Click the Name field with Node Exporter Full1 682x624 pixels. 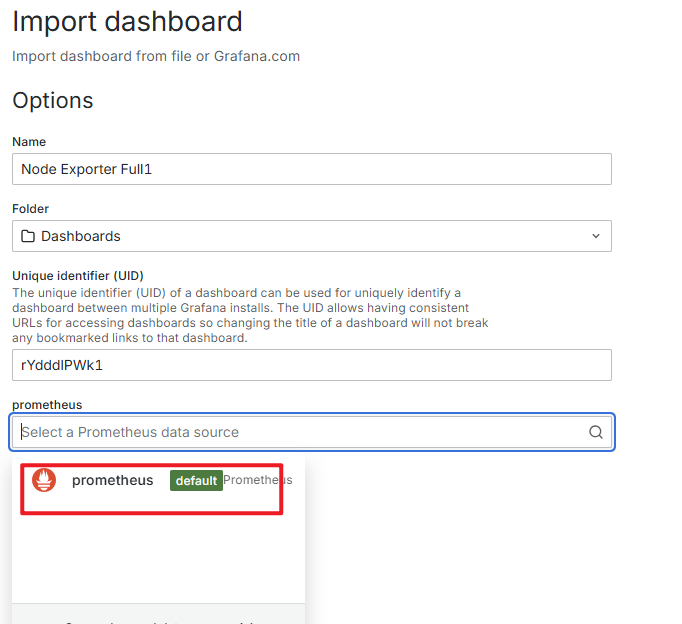pyautogui.click(x=312, y=169)
